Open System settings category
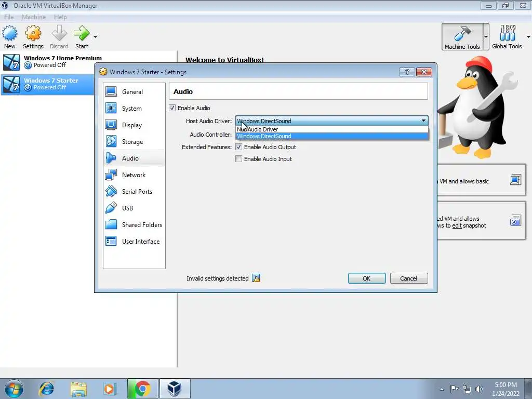 134,108
